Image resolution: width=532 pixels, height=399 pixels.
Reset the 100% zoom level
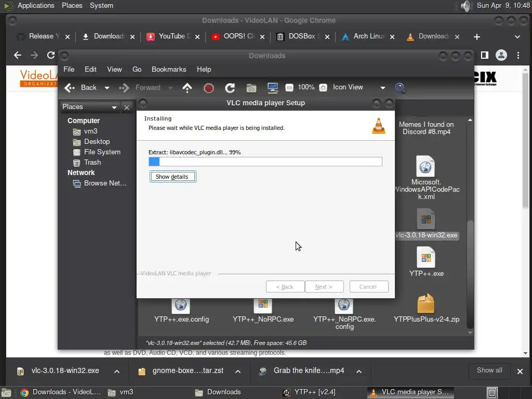click(x=306, y=87)
